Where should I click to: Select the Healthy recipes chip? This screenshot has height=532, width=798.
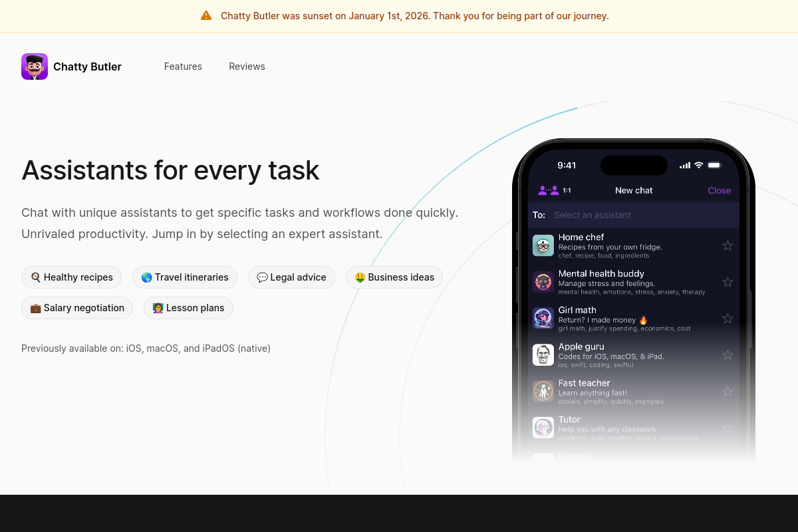tap(71, 277)
